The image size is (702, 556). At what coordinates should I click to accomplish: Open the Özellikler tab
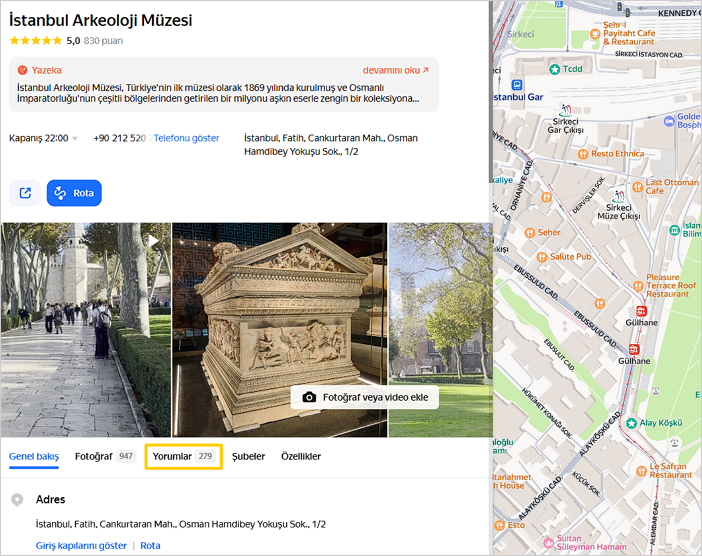pyautogui.click(x=301, y=456)
